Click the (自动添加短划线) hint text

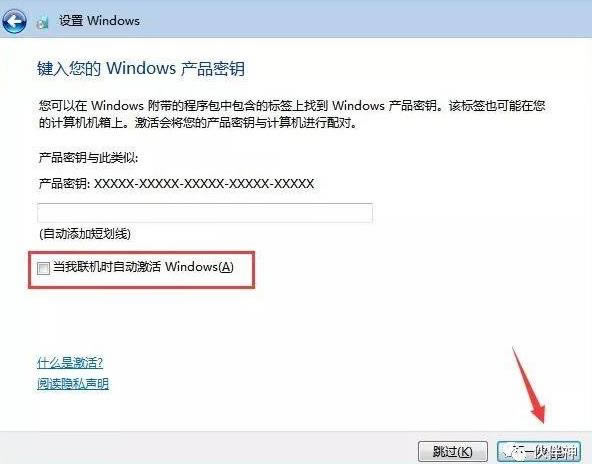[x=85, y=234]
